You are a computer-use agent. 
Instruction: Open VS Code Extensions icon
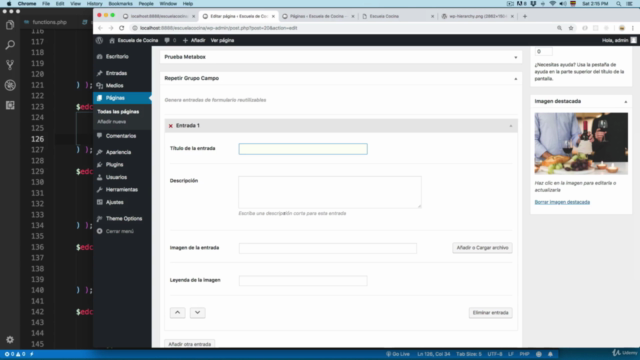click(x=10, y=105)
